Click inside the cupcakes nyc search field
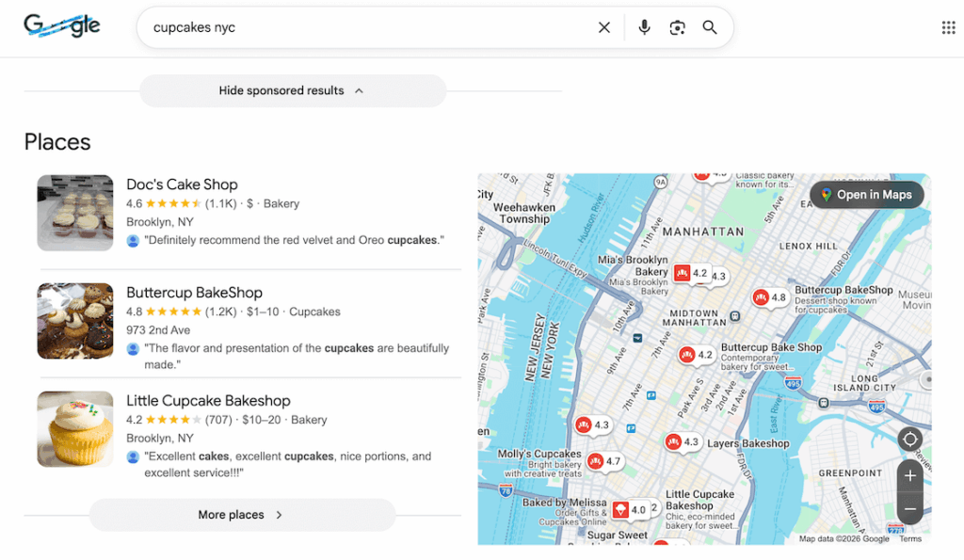This screenshot has height=560, width=964. click(x=367, y=27)
